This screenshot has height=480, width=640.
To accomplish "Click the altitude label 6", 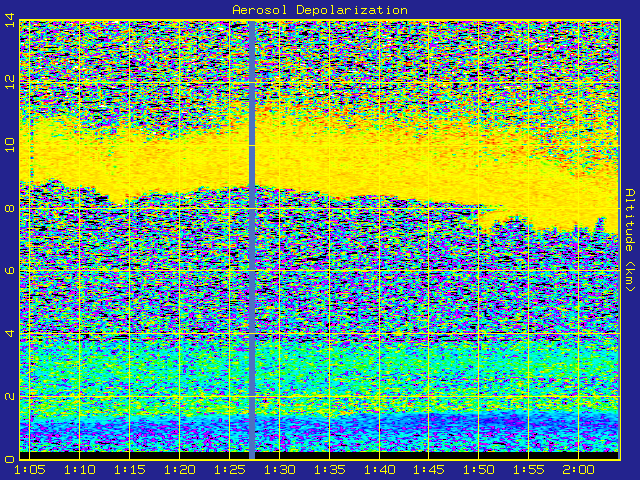I will coord(10,271).
